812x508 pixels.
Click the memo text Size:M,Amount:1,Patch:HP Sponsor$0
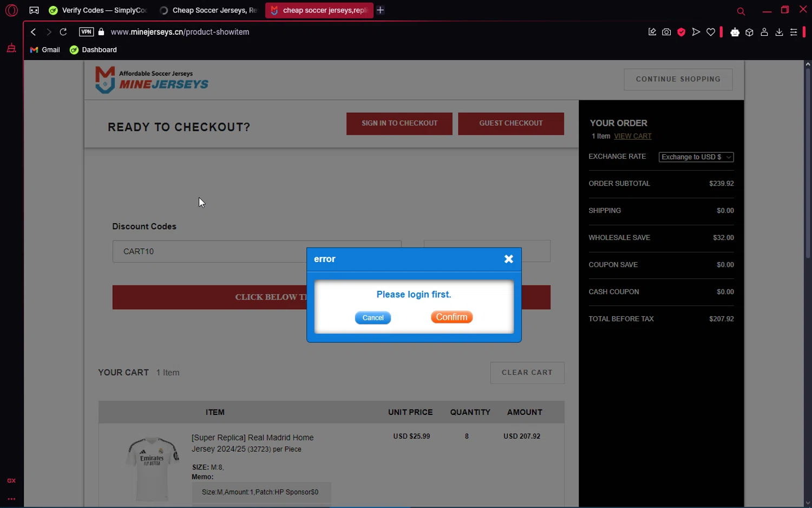click(x=260, y=492)
